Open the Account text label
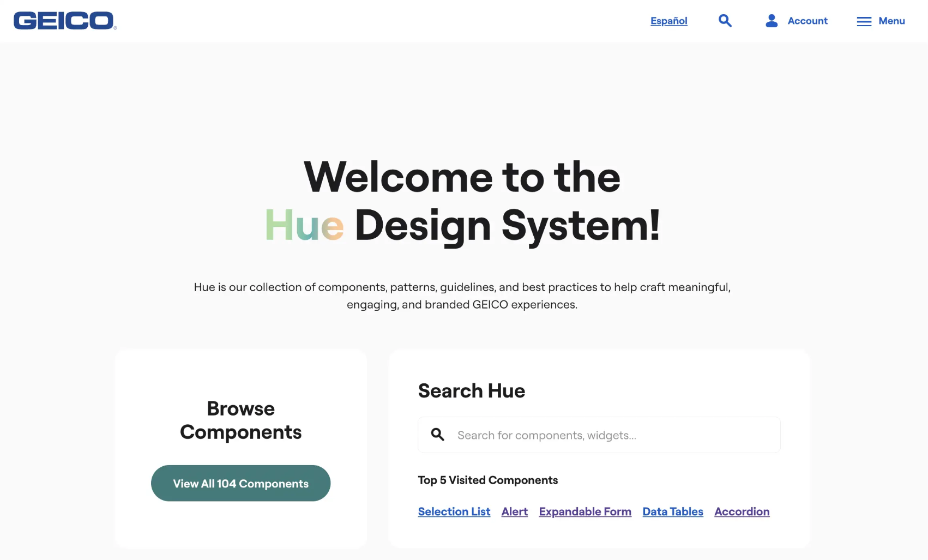This screenshot has width=928, height=560. [807, 21]
